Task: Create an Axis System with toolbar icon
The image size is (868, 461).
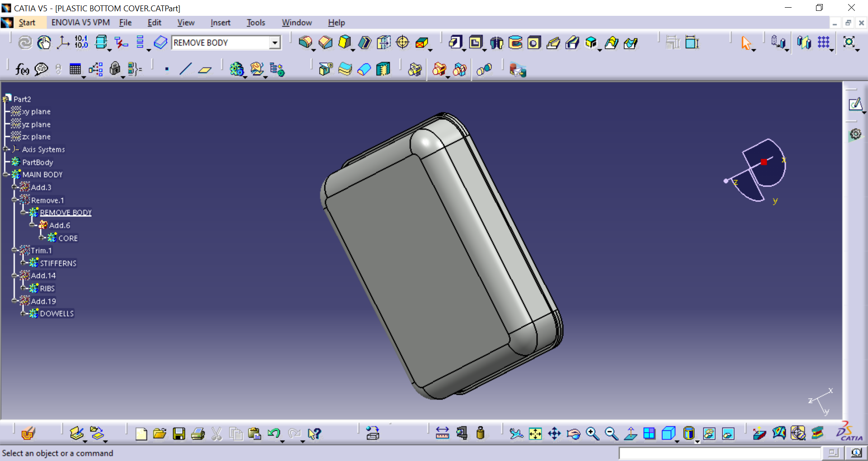Action: [x=63, y=42]
